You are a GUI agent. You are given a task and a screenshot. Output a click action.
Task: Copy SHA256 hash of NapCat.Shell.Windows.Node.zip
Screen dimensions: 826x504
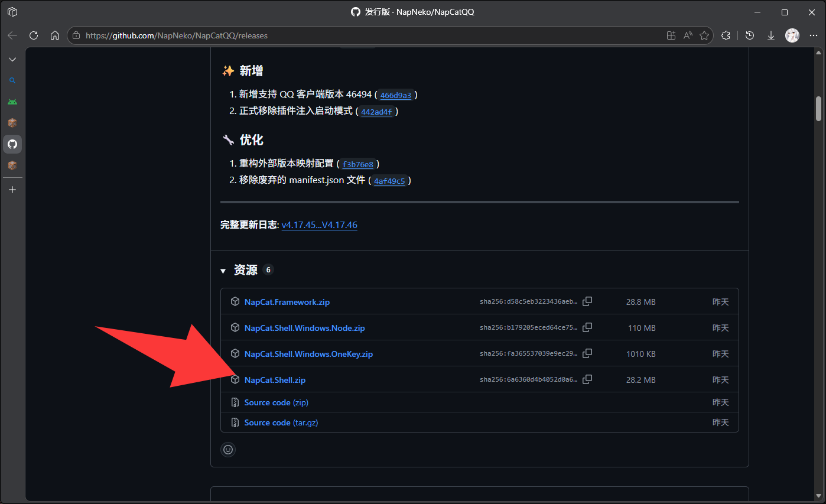(x=587, y=328)
